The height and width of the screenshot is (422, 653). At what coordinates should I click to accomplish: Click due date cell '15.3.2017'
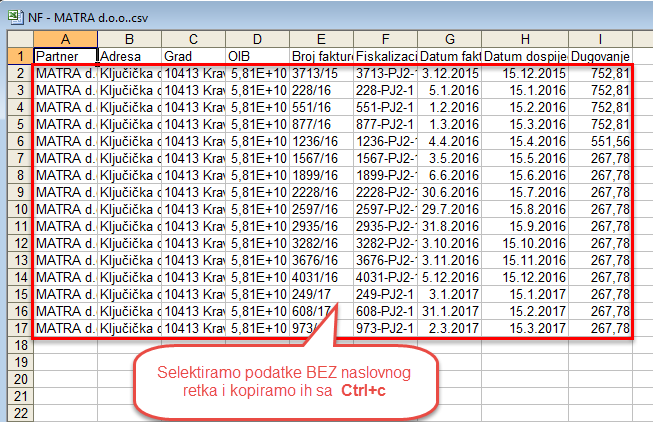point(525,328)
